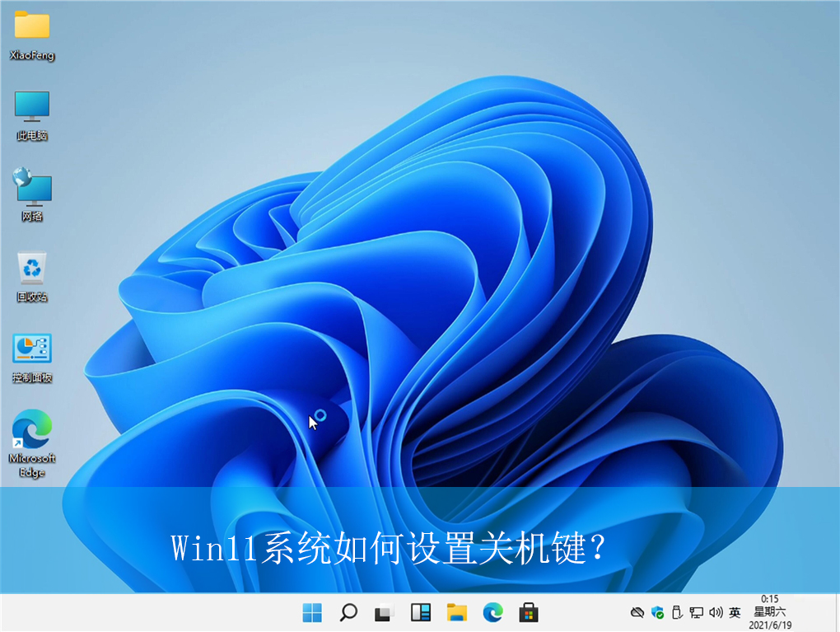Open the XiaoFeng folder on the desktop
The height and width of the screenshot is (632, 840).
[31, 29]
